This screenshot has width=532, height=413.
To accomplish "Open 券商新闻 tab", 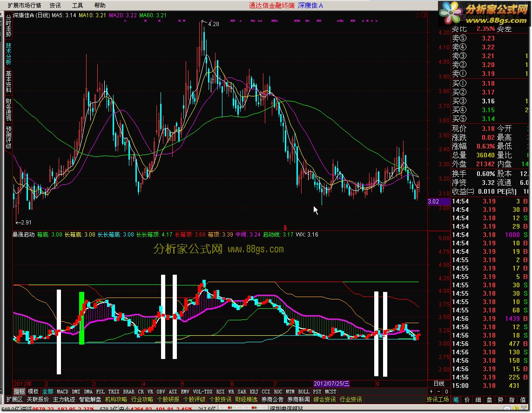I will point(298,400).
